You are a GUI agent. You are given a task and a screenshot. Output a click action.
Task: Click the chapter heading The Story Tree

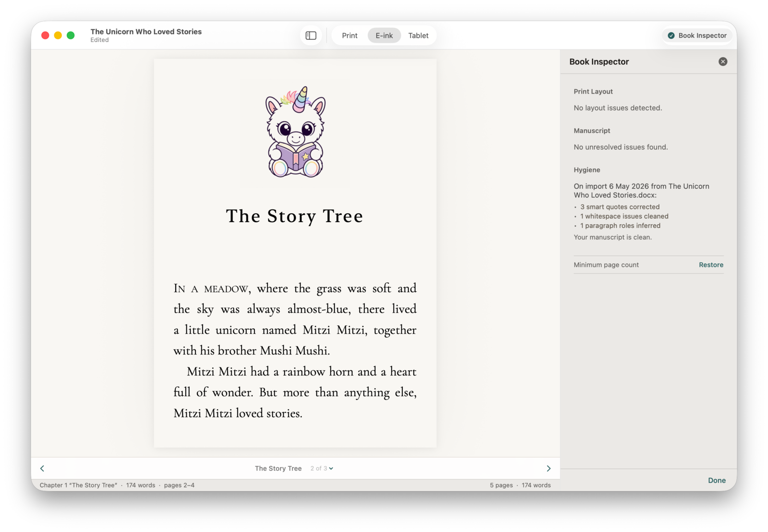click(295, 216)
